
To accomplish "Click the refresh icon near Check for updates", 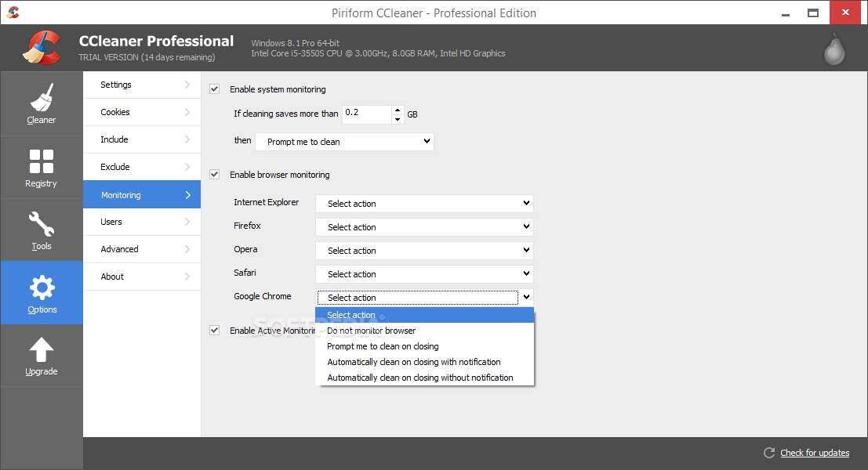I will (768, 453).
